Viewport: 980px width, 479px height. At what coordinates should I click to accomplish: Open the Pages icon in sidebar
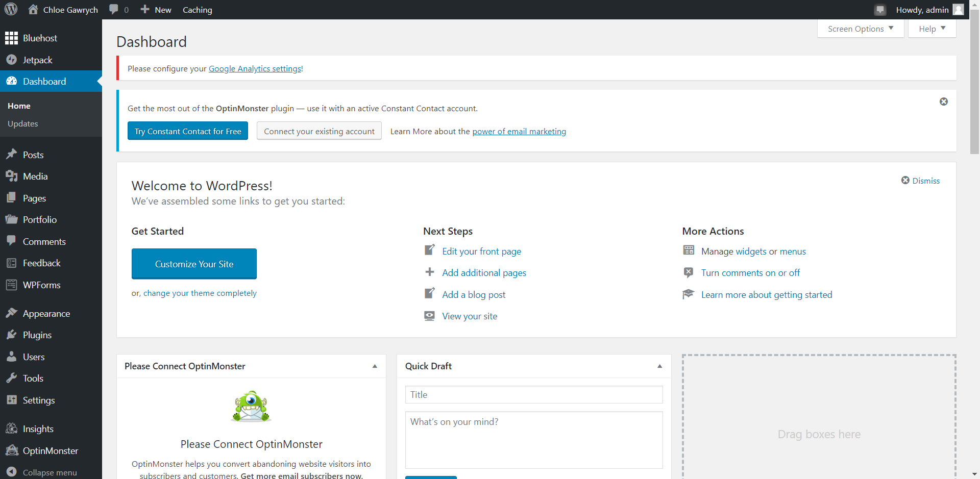click(11, 198)
